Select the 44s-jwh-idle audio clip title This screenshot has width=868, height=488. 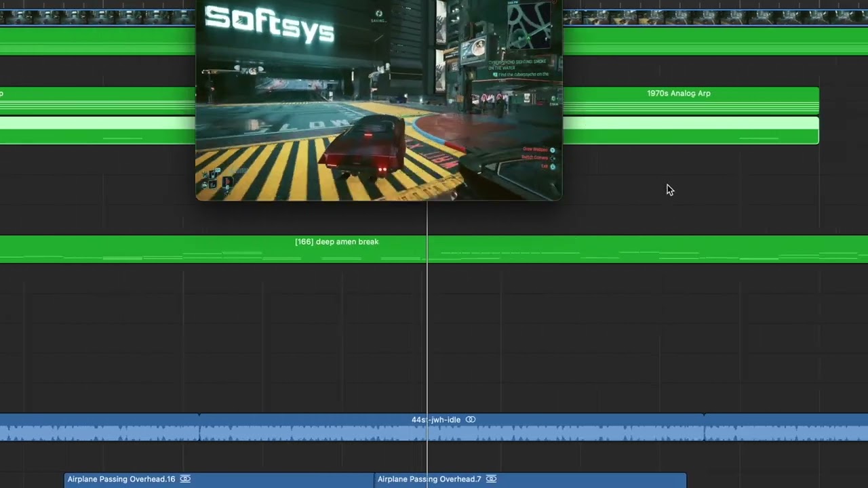(435, 420)
